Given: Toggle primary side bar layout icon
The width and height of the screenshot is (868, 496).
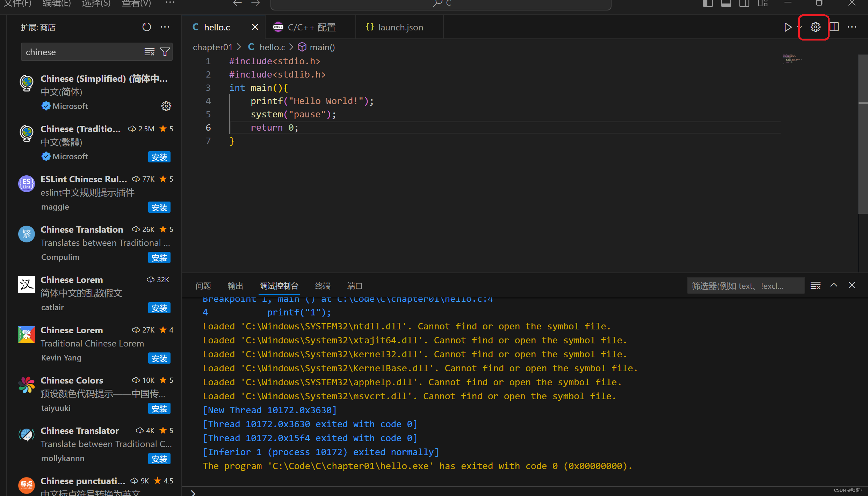Looking at the screenshot, I should click(x=708, y=3).
